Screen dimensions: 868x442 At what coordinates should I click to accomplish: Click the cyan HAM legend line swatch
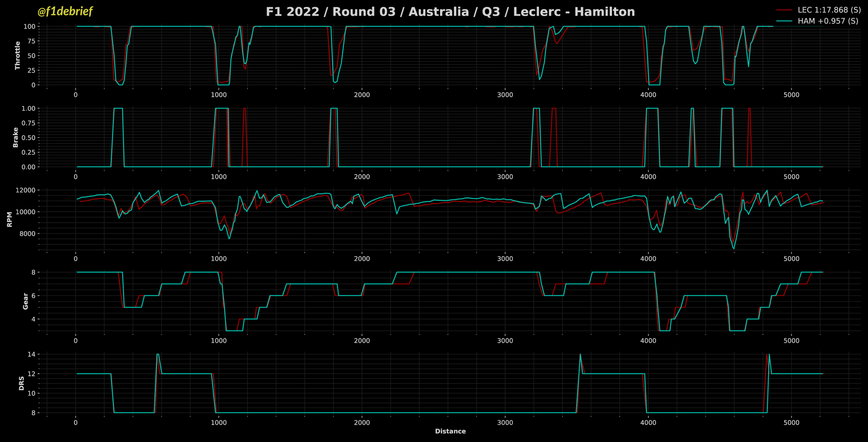785,21
